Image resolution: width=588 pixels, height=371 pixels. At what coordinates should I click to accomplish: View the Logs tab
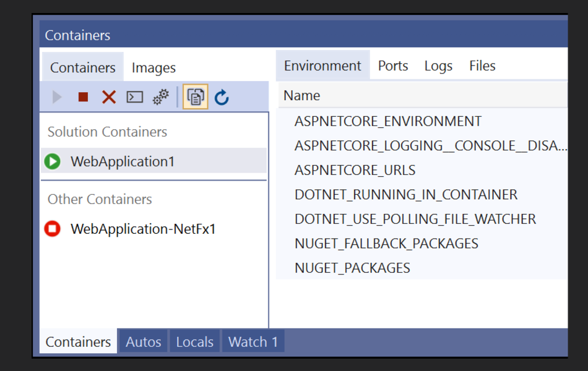pos(438,65)
